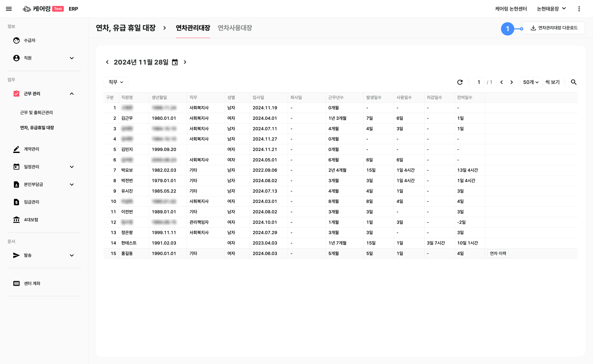
Task: Click the search magnifier icon
Action: 573,82
